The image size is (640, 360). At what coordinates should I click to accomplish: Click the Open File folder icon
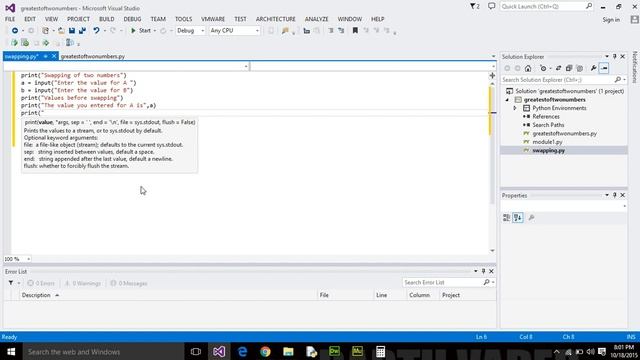(61, 31)
